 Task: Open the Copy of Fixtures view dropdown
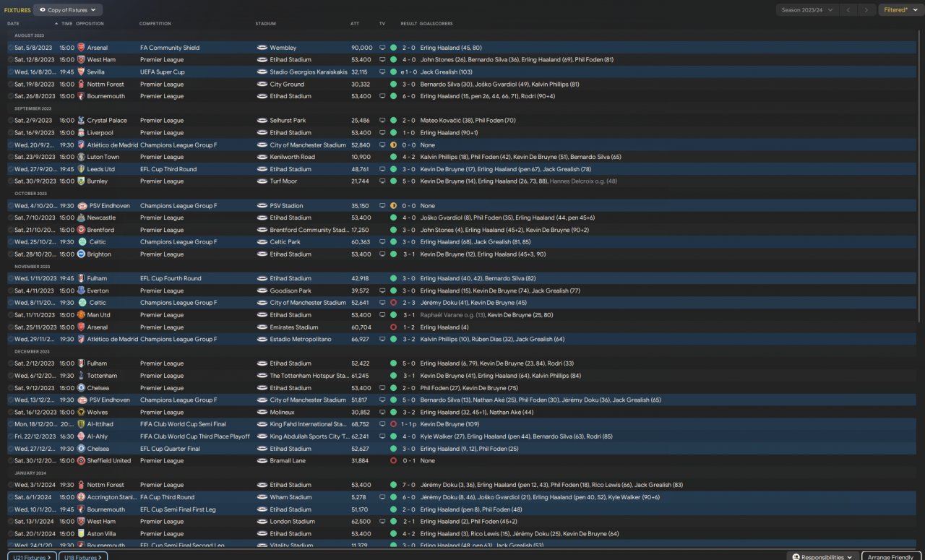tap(68, 10)
